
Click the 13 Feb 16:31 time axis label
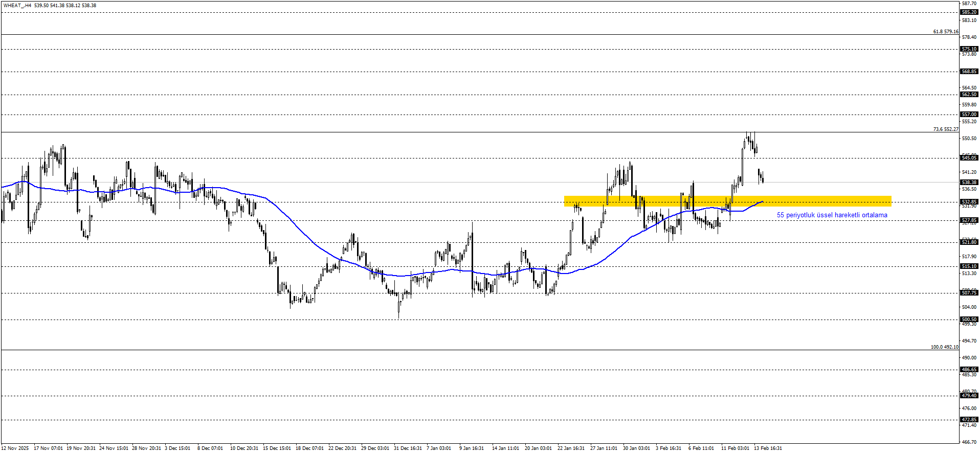point(768,448)
